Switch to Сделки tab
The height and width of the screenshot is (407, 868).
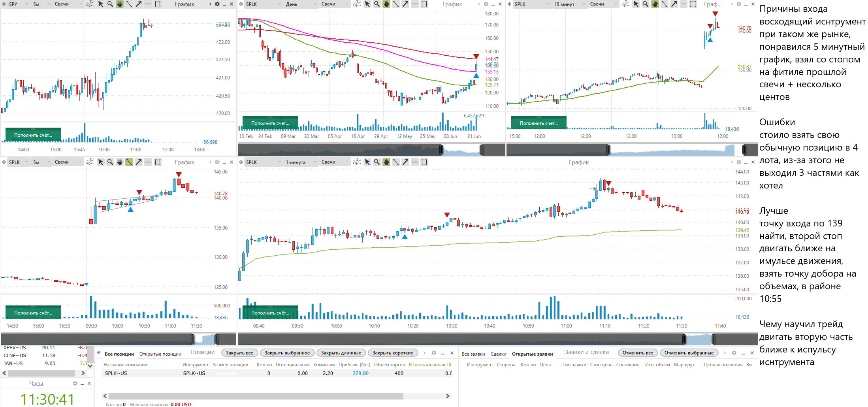[x=498, y=354]
